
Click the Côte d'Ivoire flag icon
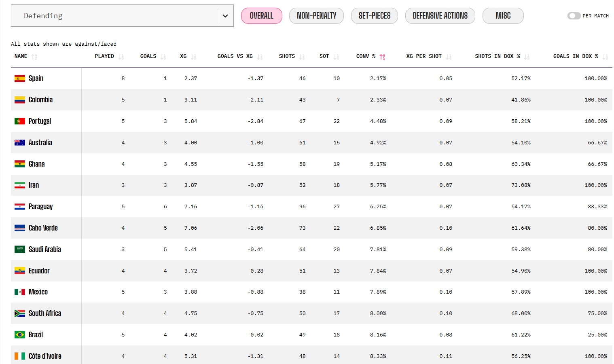pyautogui.click(x=20, y=356)
